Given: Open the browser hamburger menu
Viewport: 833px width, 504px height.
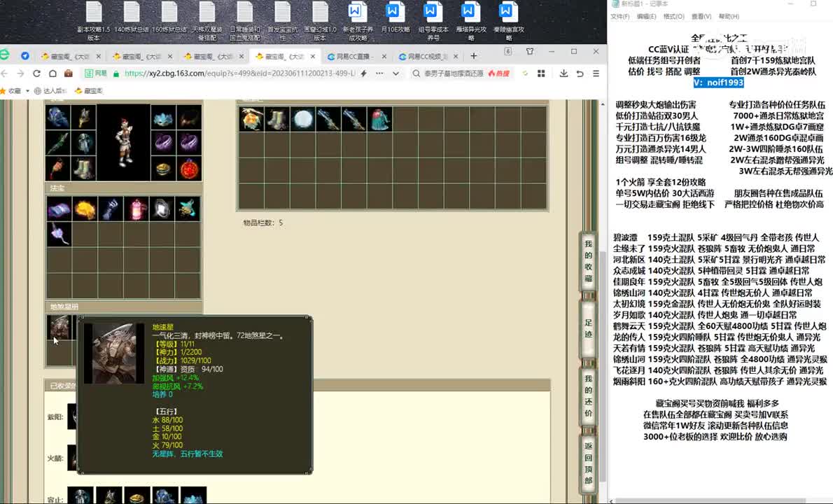Looking at the screenshot, I should [596, 73].
